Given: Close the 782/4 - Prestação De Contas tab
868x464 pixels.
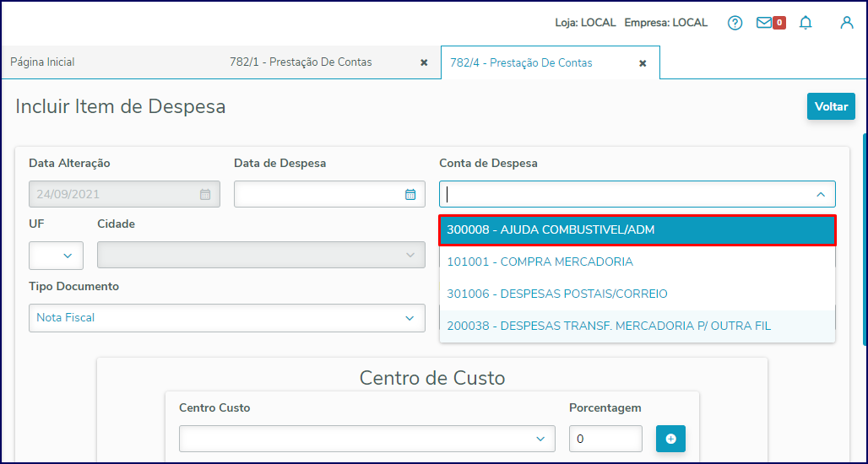Looking at the screenshot, I should (x=643, y=63).
